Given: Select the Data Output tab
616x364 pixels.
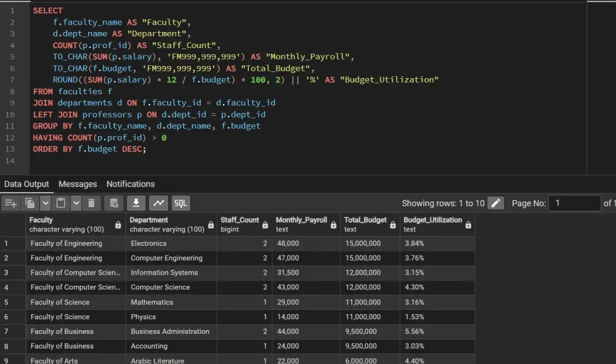Looking at the screenshot, I should pyautogui.click(x=26, y=184).
